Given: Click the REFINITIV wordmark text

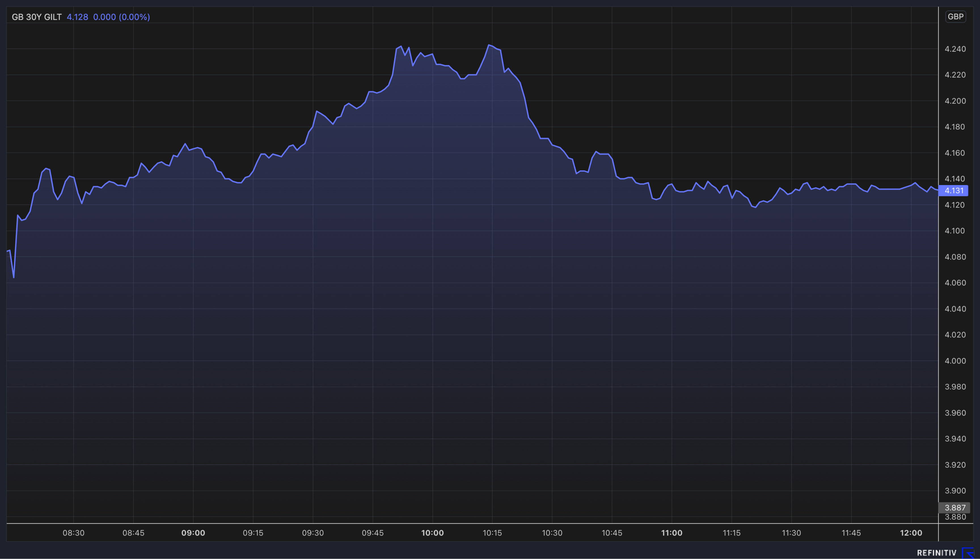Looking at the screenshot, I should 937,553.
